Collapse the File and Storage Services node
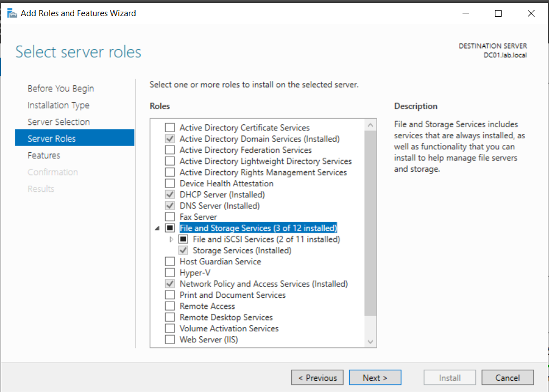 [x=157, y=228]
